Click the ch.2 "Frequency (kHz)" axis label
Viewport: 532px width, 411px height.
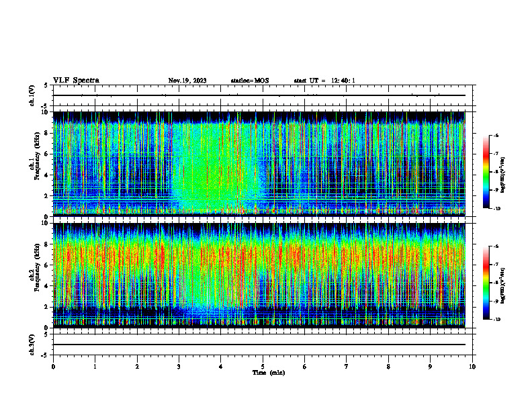[x=37, y=267]
